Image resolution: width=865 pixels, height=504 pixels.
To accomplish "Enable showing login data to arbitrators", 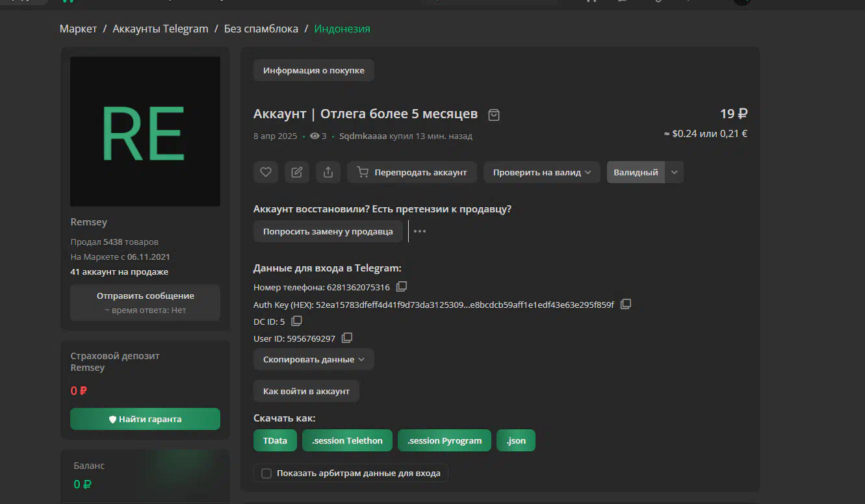I will (266, 473).
